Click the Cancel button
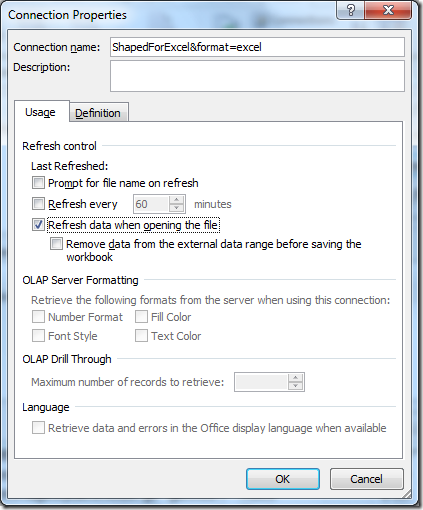423x510 pixels. point(366,479)
